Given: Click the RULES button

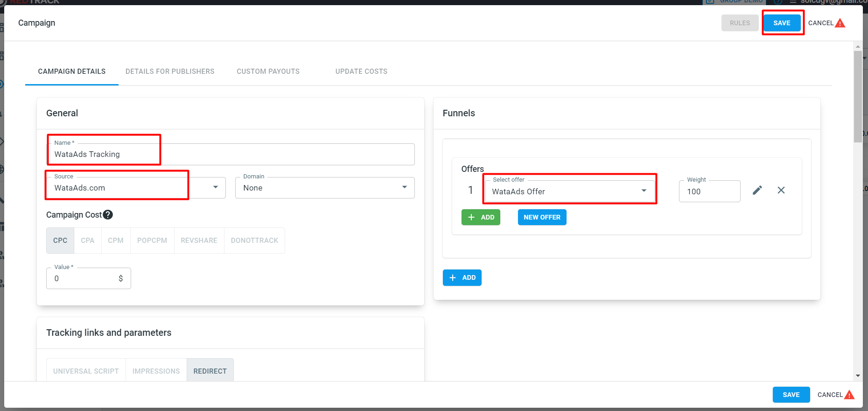Looking at the screenshot, I should point(740,23).
